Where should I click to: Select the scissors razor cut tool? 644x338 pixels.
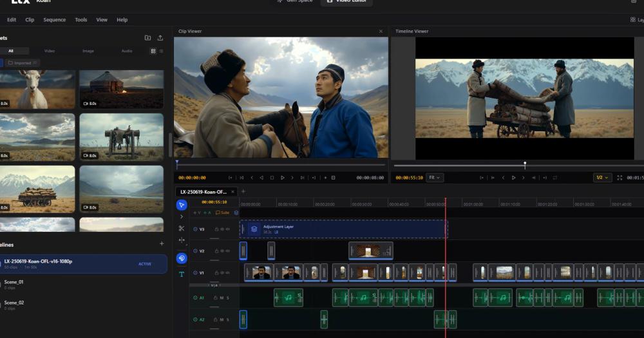tap(182, 229)
